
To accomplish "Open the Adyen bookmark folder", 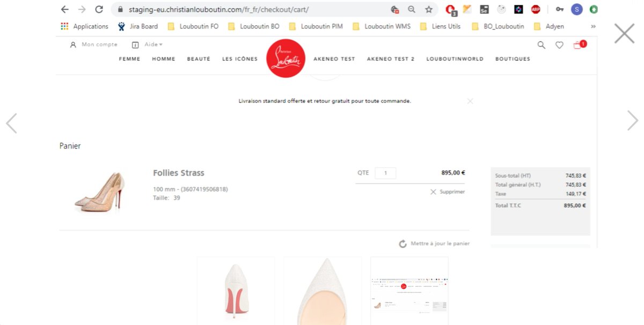I will point(549,26).
